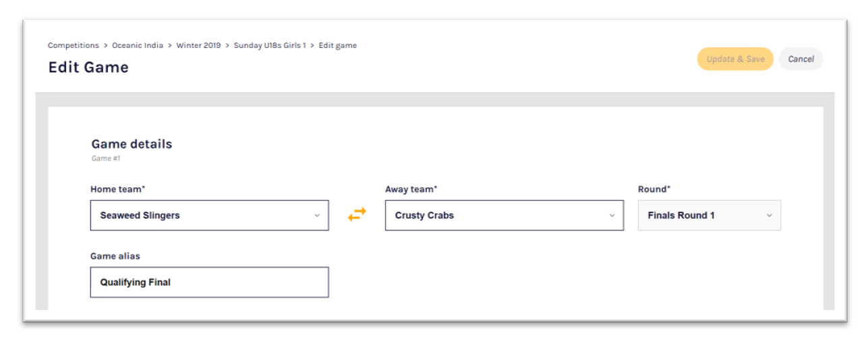Click the Away team label
Image resolution: width=868 pixels, height=343 pixels.
pyautogui.click(x=411, y=189)
